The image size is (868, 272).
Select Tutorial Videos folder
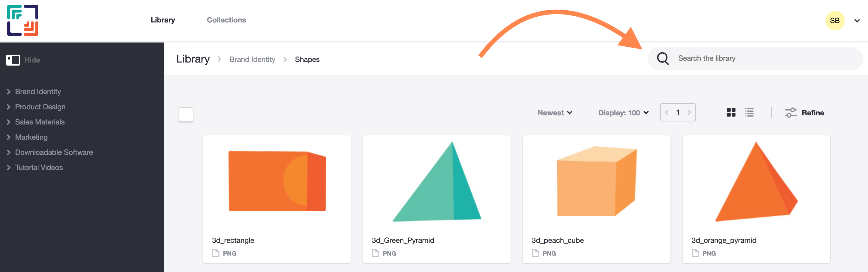pyautogui.click(x=39, y=167)
